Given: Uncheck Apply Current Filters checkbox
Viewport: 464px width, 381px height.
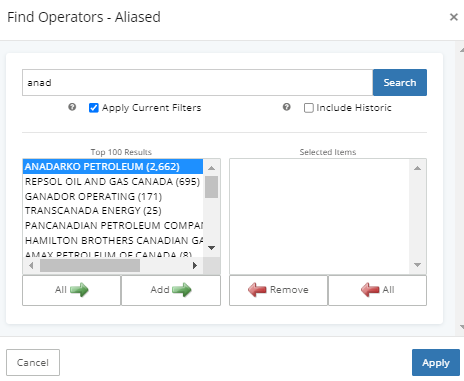Looking at the screenshot, I should 94,108.
